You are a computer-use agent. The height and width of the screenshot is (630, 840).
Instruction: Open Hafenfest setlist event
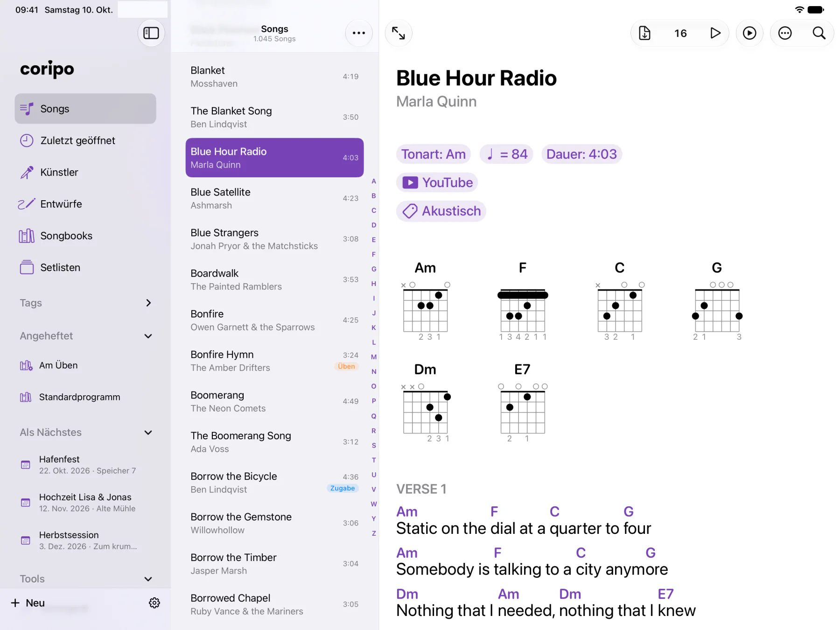coord(85,465)
